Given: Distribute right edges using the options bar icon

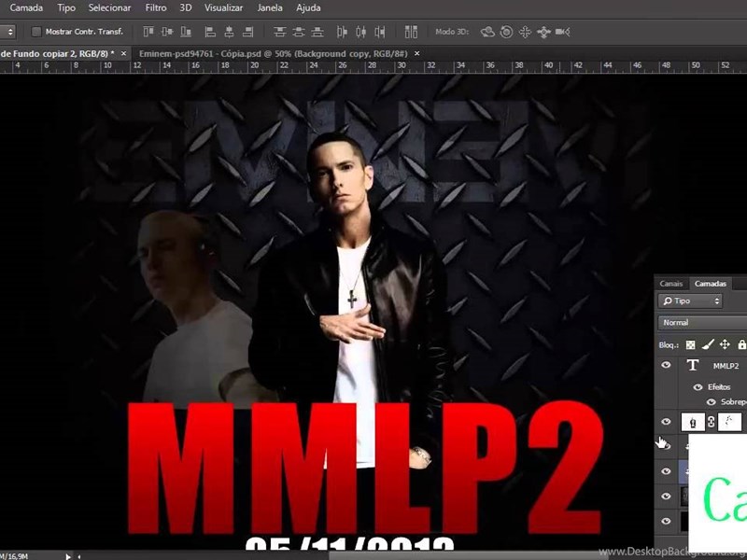Looking at the screenshot, I should 380,32.
